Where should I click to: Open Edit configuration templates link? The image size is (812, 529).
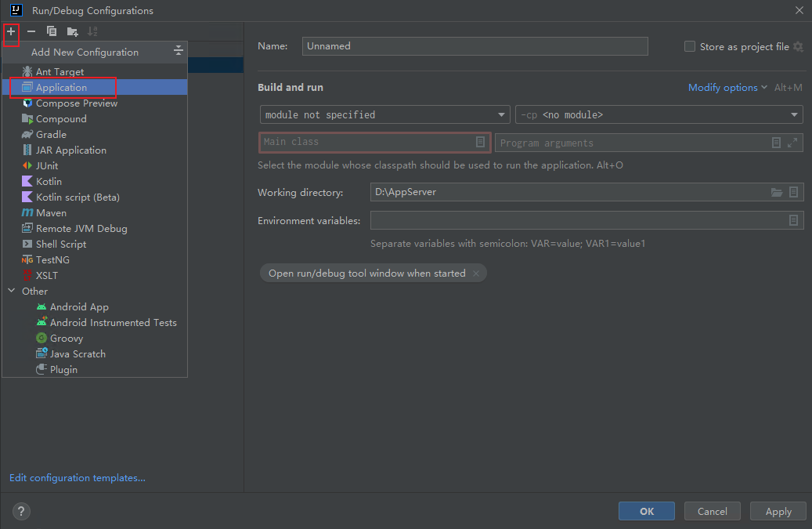[78, 478]
